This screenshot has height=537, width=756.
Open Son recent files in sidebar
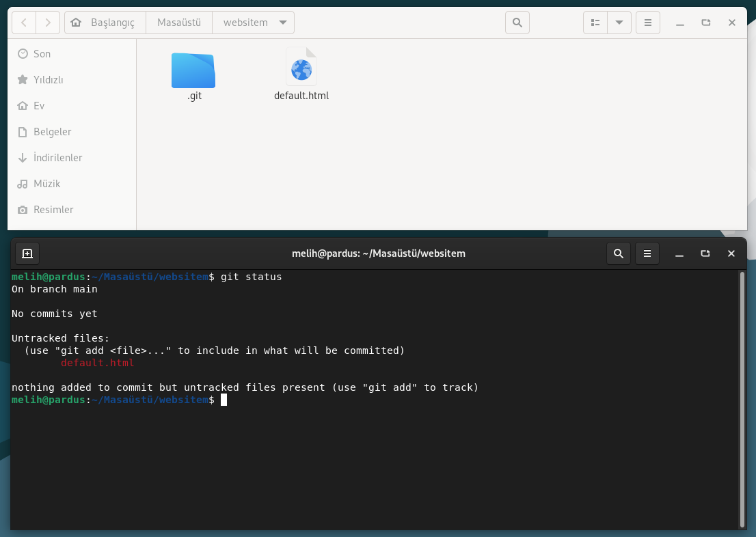pyautogui.click(x=72, y=54)
